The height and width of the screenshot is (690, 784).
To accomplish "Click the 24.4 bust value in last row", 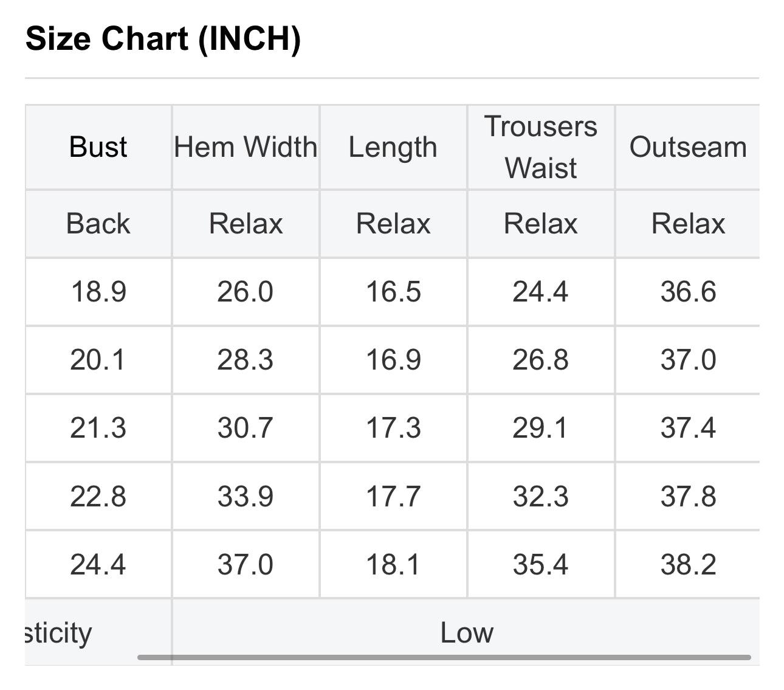I will pos(98,565).
